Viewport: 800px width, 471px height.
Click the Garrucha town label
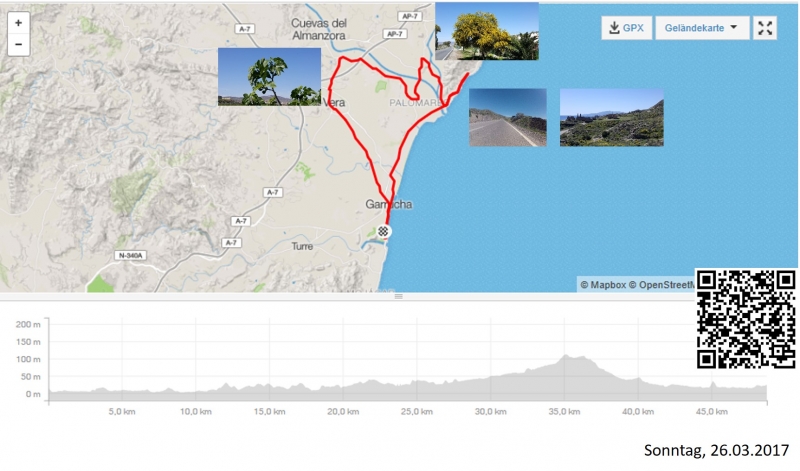(x=388, y=205)
